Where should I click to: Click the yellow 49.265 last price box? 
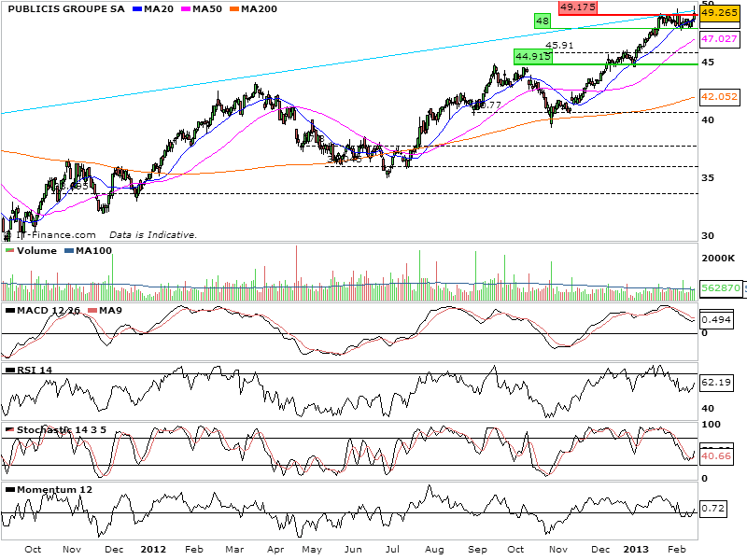[x=719, y=13]
